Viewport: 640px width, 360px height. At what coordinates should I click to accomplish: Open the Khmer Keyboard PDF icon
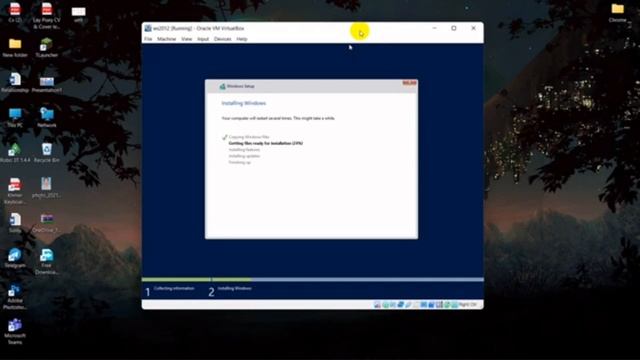pyautogui.click(x=15, y=191)
